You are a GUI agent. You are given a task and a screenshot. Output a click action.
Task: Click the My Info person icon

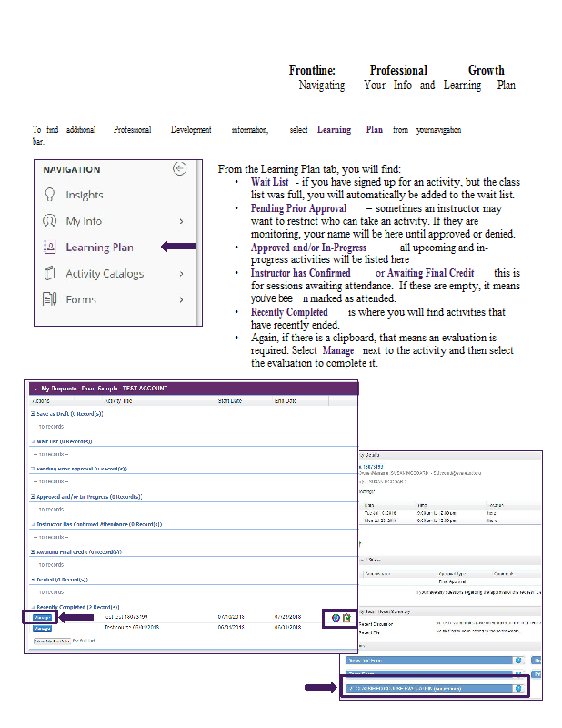tap(50, 220)
